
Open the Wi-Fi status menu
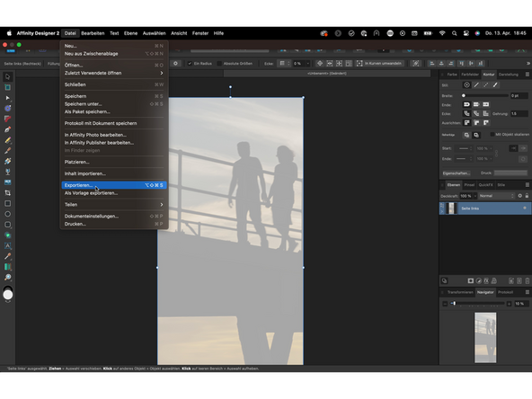pos(442,33)
